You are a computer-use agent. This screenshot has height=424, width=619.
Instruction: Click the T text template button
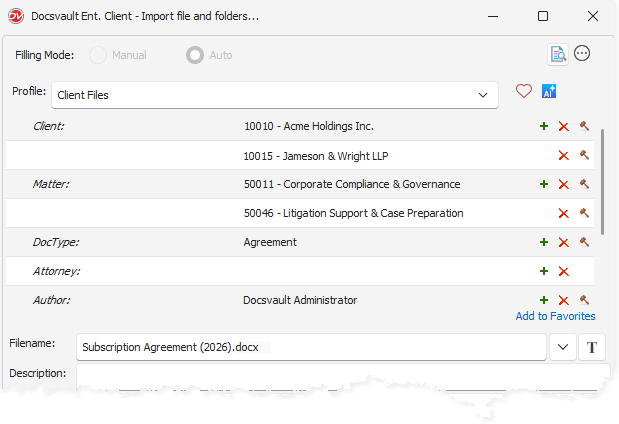(x=591, y=347)
